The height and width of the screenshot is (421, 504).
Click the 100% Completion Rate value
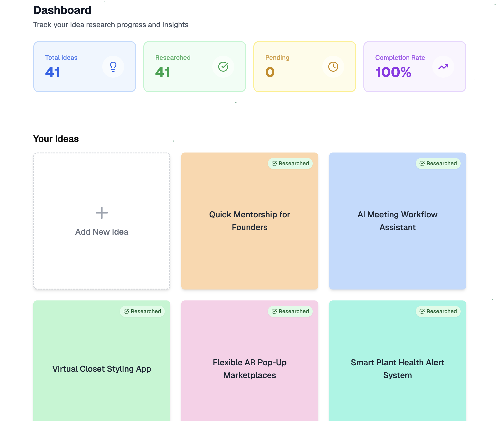pos(393,72)
